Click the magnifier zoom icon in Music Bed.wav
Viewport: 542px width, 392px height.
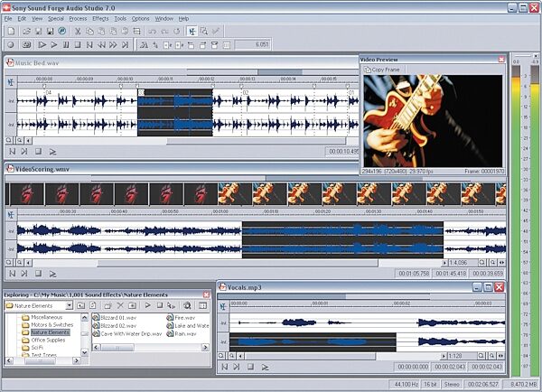pyautogui.click(x=20, y=141)
